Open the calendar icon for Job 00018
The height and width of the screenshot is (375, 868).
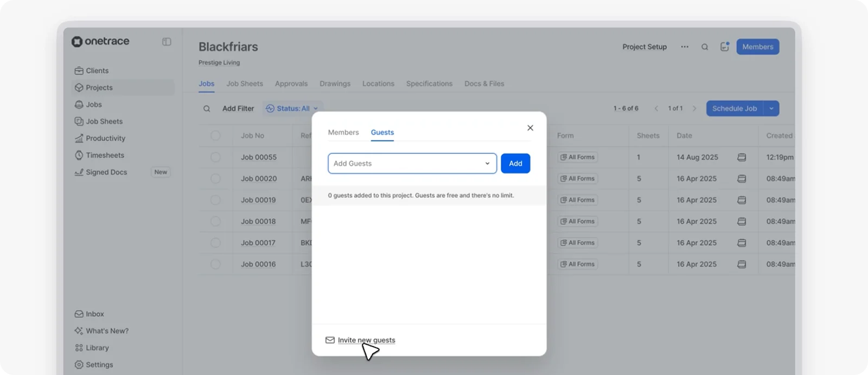742,221
